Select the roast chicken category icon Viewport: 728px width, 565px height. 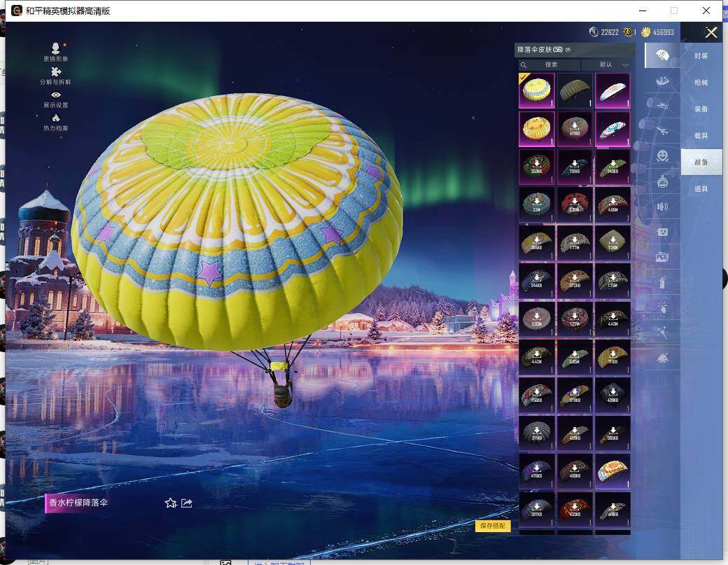pos(662,358)
